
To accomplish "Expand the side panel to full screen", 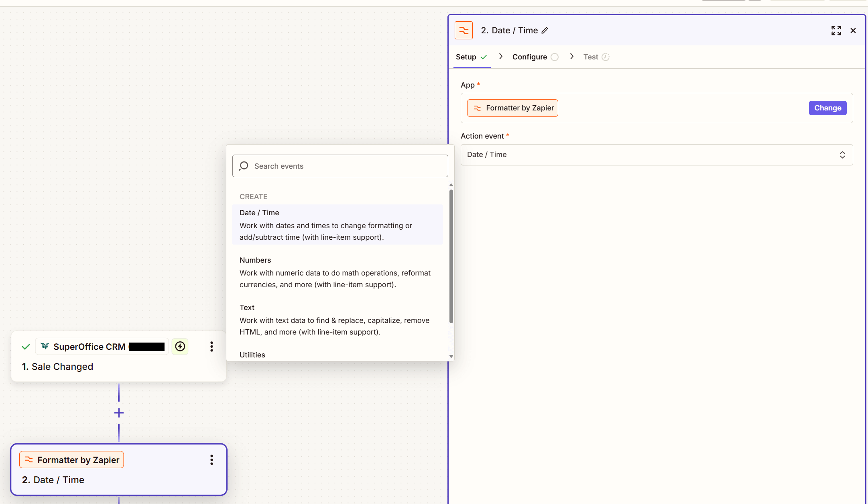I will coord(836,31).
